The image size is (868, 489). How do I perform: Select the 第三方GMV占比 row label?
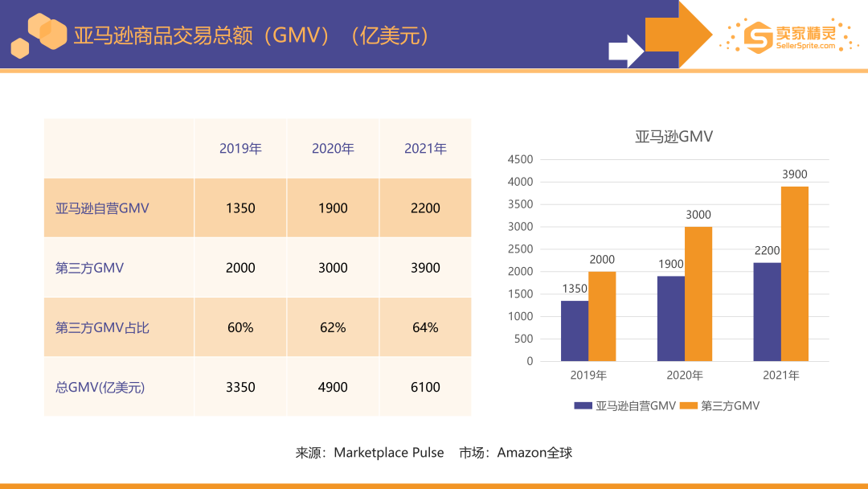[x=102, y=327]
